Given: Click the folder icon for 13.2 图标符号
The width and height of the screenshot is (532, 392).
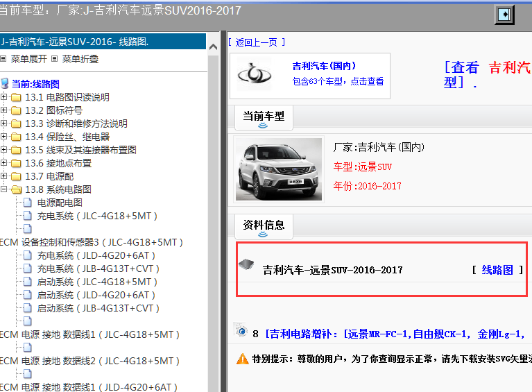Looking at the screenshot, I should [16, 110].
